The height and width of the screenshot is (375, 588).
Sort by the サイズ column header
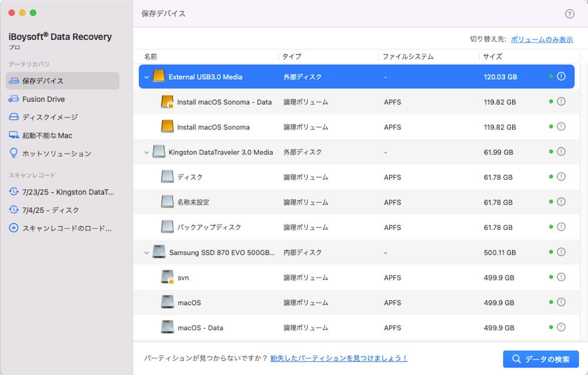point(492,56)
